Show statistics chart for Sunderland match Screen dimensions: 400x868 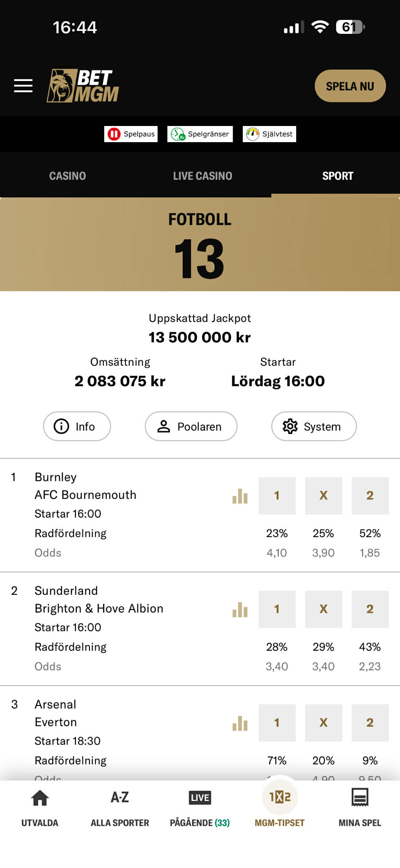tap(240, 610)
